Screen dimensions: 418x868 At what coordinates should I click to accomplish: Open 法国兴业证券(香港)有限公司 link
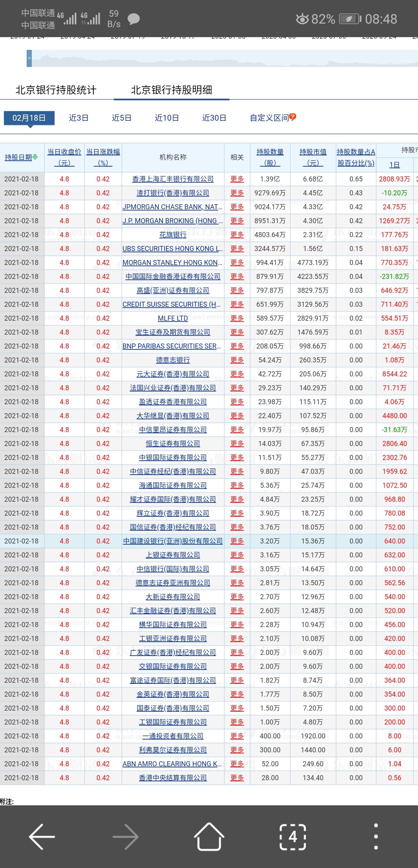pyautogui.click(x=173, y=388)
